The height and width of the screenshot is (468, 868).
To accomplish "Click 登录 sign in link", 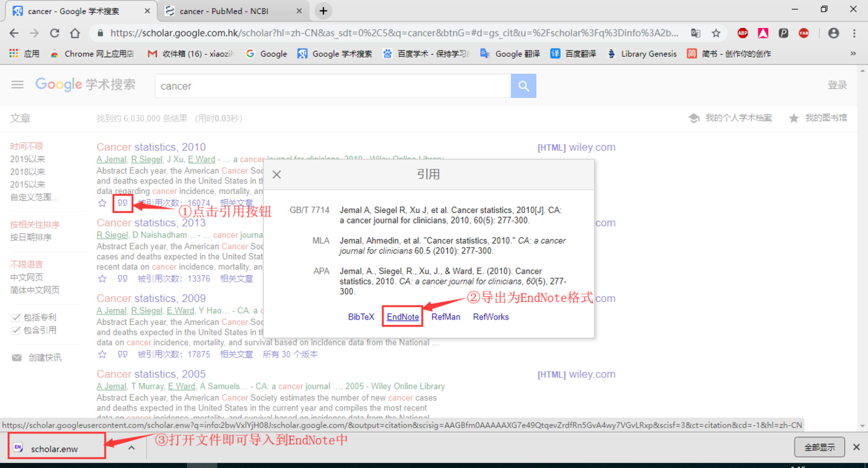I will click(837, 85).
